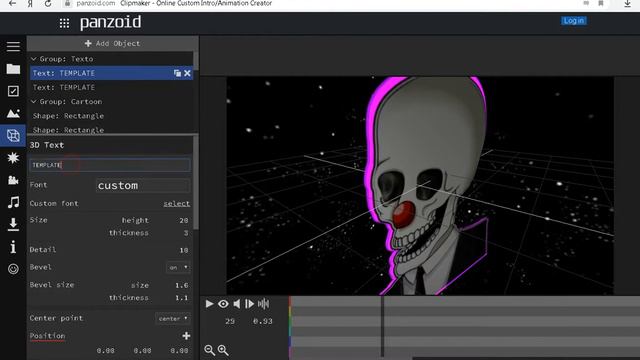Click the frame number 29 field
640x360 pixels.
230,321
